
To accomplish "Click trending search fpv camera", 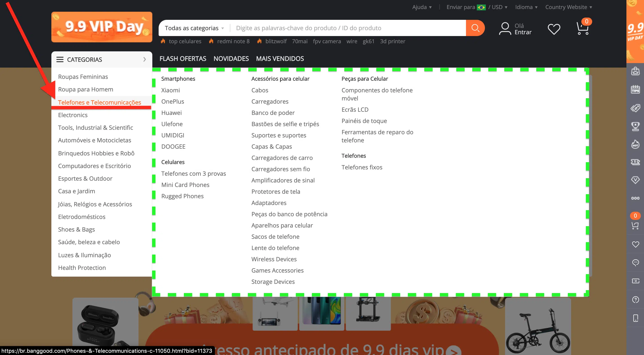I will coord(327,41).
